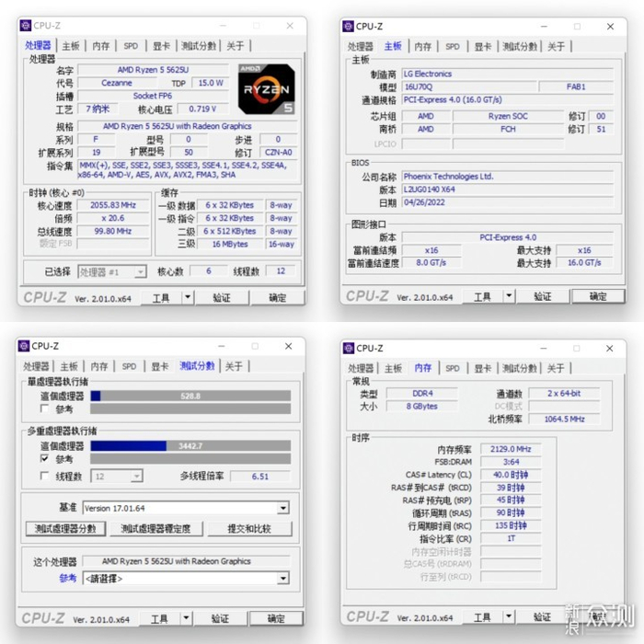Open 显卡 tab in mainboard window
Screen dimensions: 644x644
(x=483, y=46)
